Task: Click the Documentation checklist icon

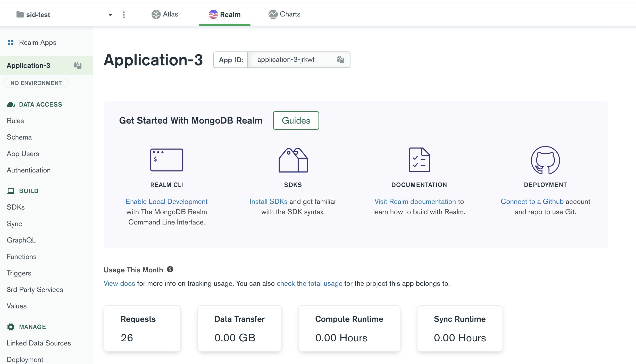Action: [419, 160]
